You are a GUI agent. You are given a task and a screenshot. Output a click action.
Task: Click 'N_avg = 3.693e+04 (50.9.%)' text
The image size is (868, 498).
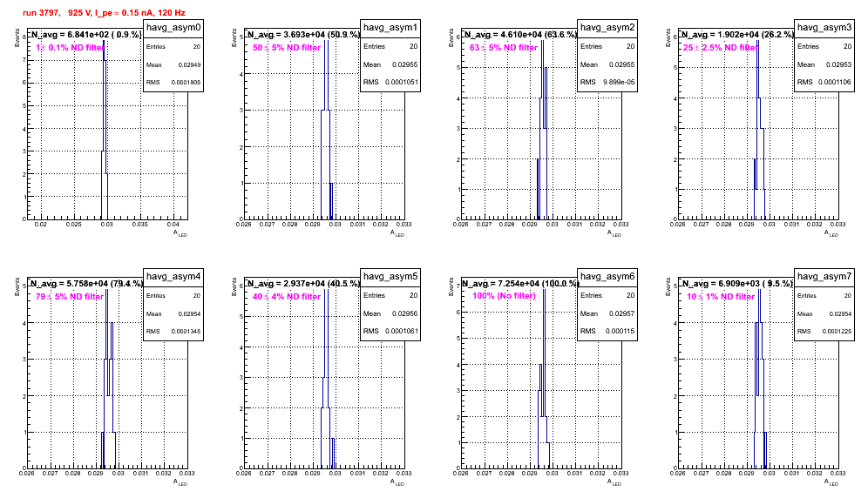(x=303, y=35)
